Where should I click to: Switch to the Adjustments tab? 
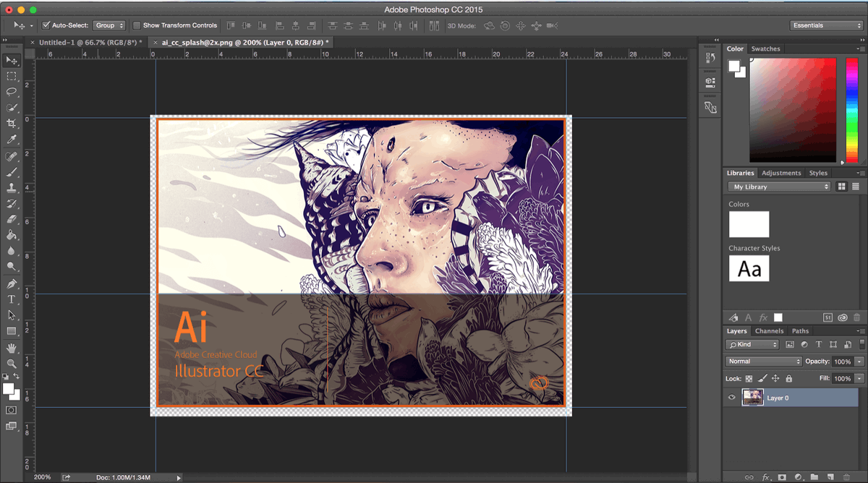781,173
